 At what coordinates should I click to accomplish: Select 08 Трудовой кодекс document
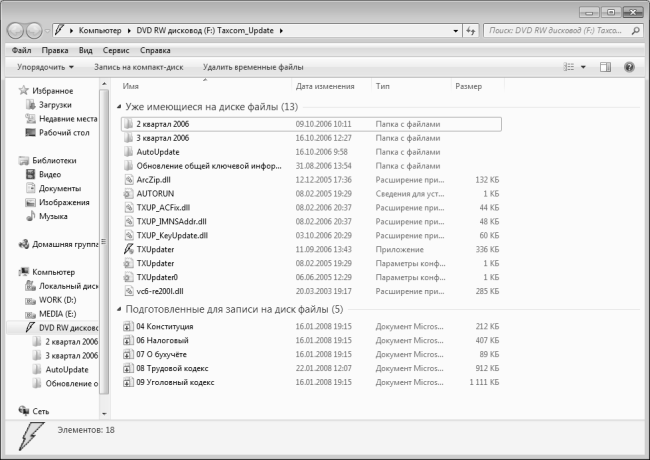point(311,368)
